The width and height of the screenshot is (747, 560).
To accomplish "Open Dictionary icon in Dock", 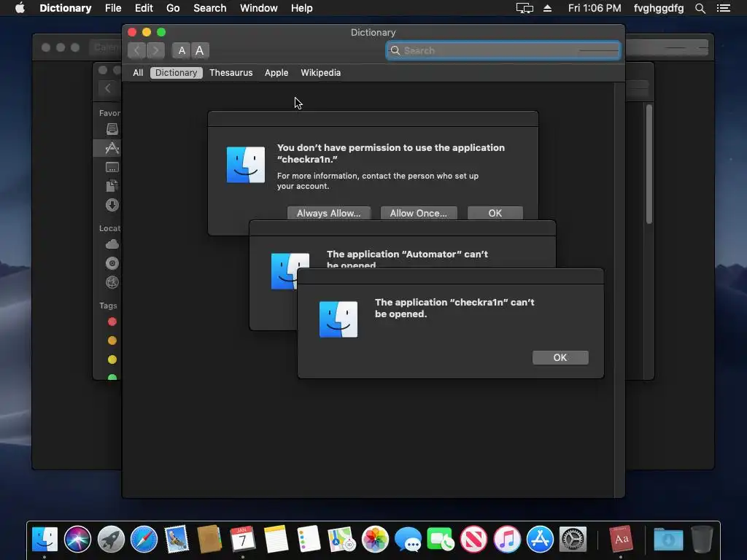I will click(621, 539).
